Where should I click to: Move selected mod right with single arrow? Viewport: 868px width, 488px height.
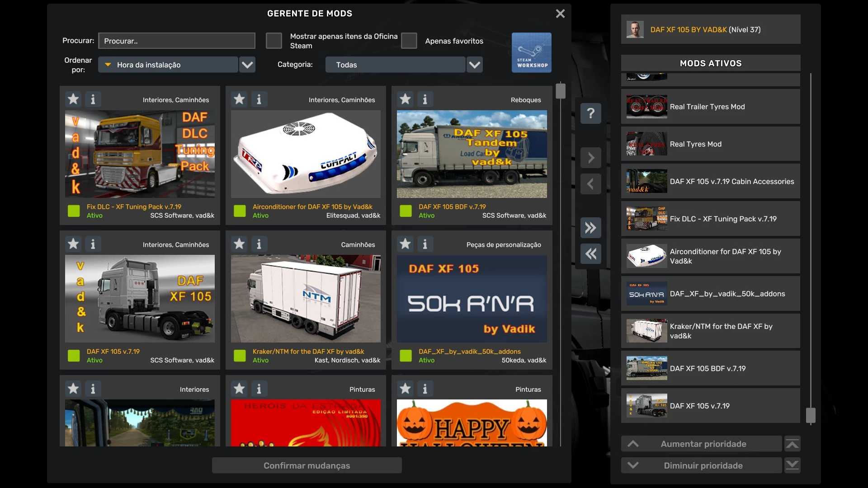tap(590, 158)
